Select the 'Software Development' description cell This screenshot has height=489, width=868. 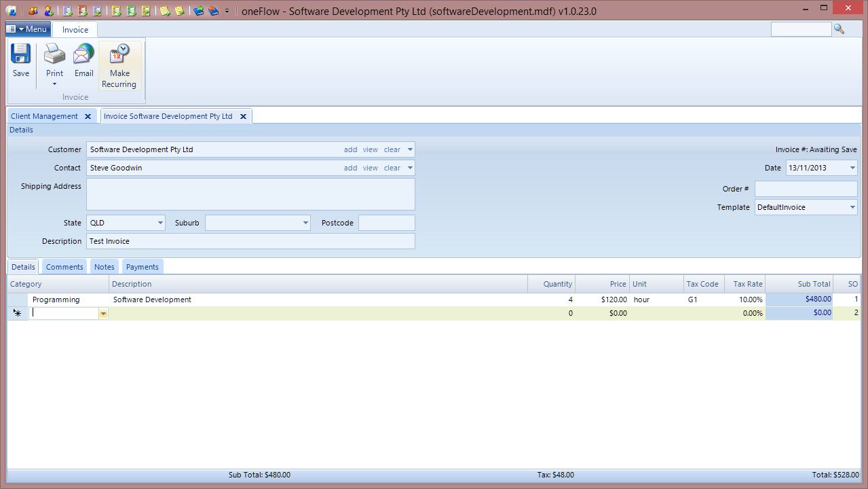pos(318,300)
